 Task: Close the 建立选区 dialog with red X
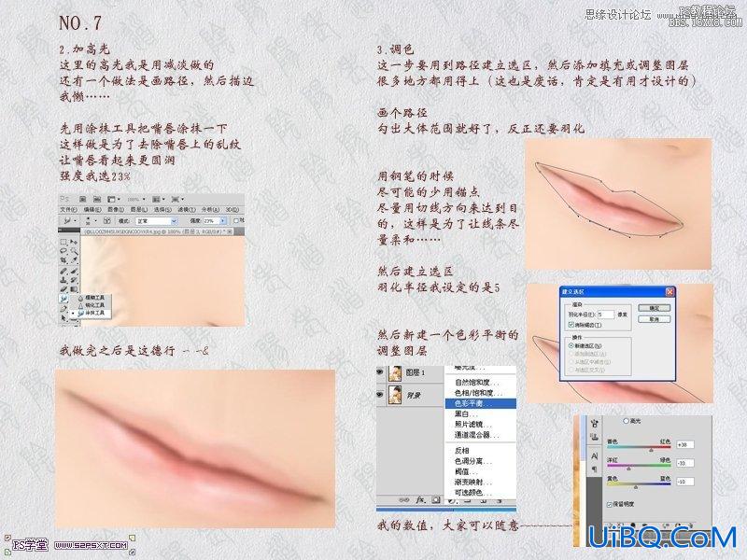[x=670, y=292]
